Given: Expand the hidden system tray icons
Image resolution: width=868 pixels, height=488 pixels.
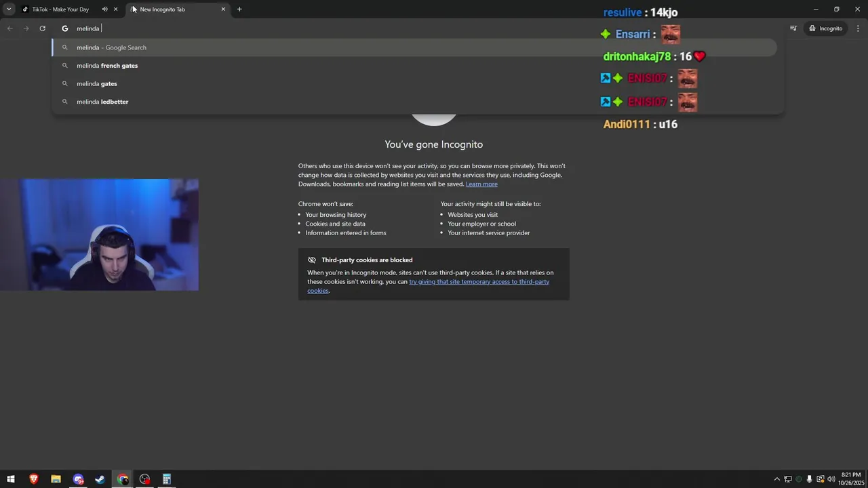Looking at the screenshot, I should (777, 479).
